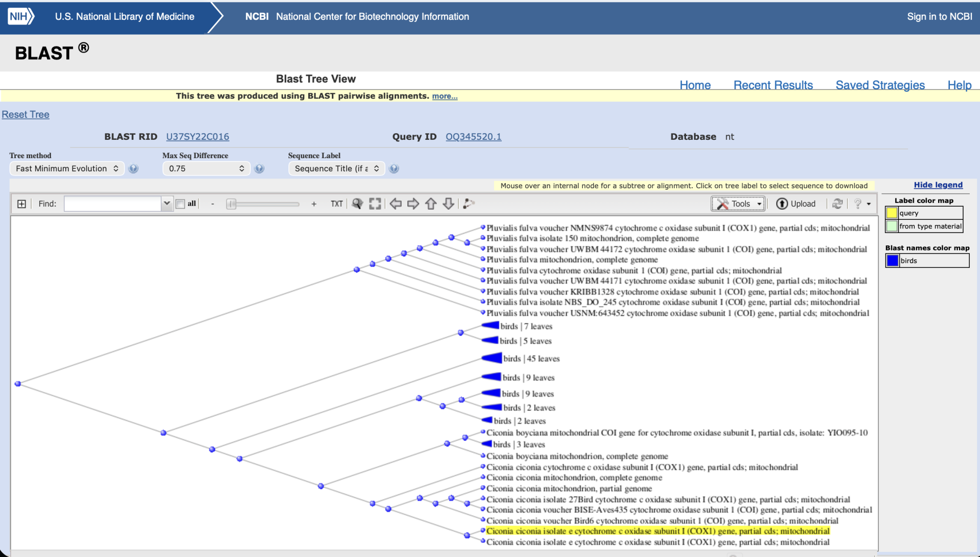This screenshot has width=980, height=557.
Task: Expand the collapsed birds 45 leaves node
Action: tap(492, 358)
